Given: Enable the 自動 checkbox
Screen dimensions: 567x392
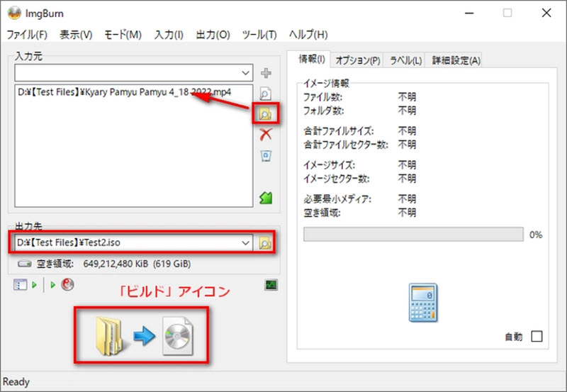Looking at the screenshot, I should [x=537, y=337].
